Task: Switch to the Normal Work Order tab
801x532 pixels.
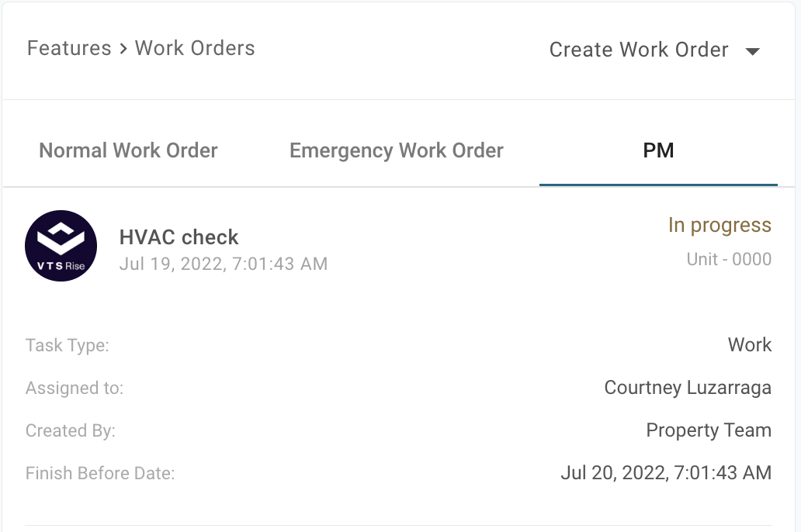Action: (x=128, y=150)
